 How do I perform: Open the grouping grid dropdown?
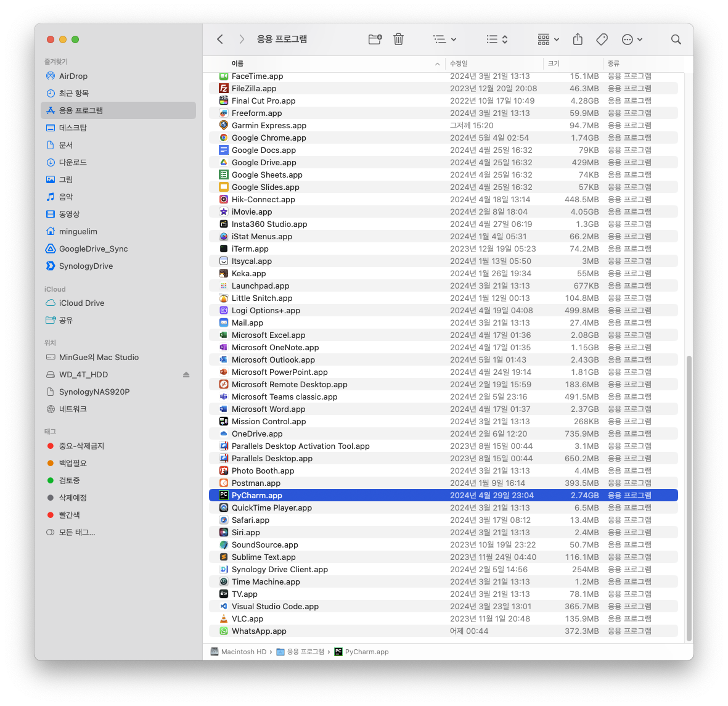[x=548, y=39]
